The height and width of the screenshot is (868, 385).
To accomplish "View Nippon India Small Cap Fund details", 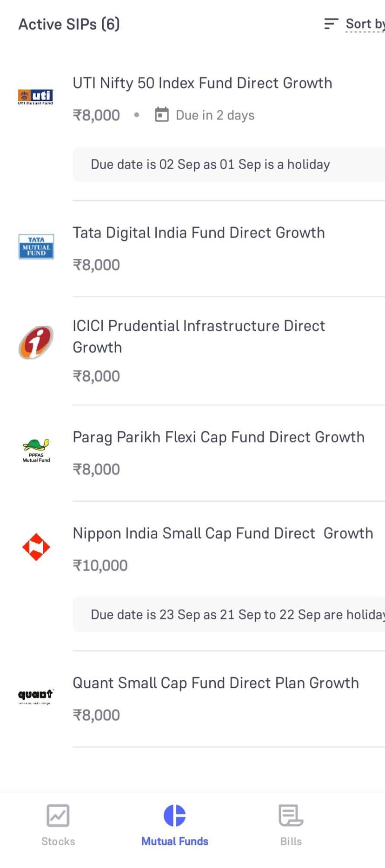I will tap(223, 533).
